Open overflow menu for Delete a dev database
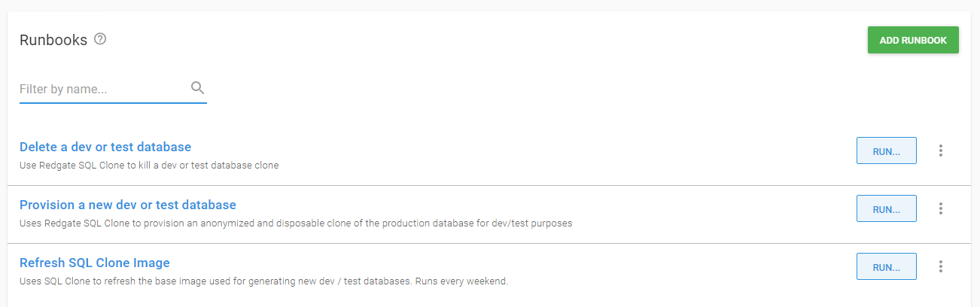The width and height of the screenshot is (980, 307). [940, 150]
